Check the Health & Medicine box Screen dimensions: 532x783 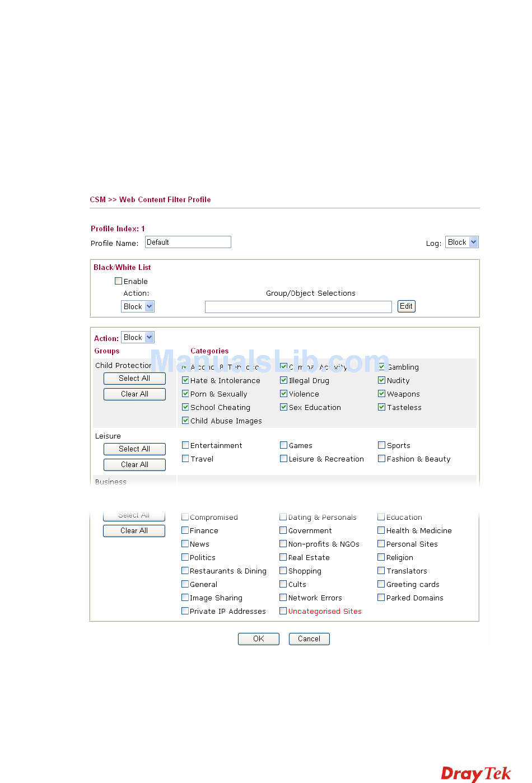click(381, 530)
